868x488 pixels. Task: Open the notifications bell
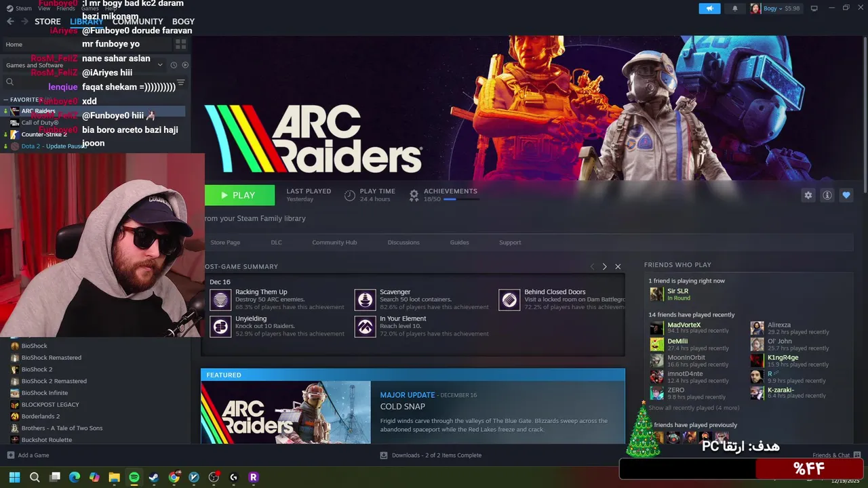coord(735,8)
